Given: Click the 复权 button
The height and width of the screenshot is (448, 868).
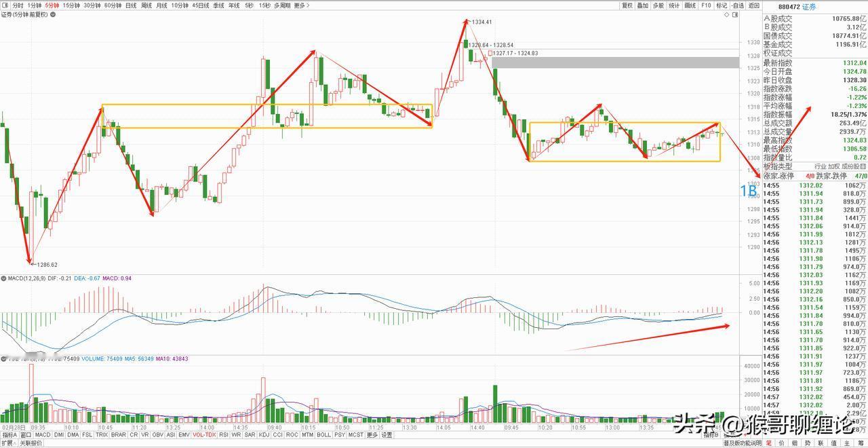Looking at the screenshot, I should pos(627,5).
